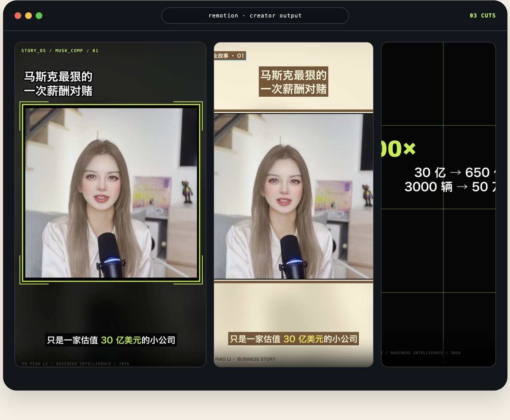
Task: Click the green maximize window dot
Action: click(x=39, y=16)
